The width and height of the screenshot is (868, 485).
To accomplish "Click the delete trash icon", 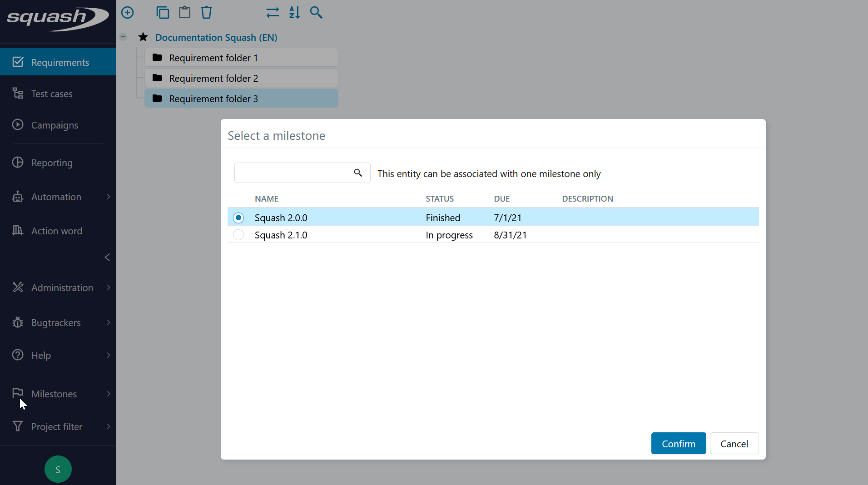I will click(207, 13).
